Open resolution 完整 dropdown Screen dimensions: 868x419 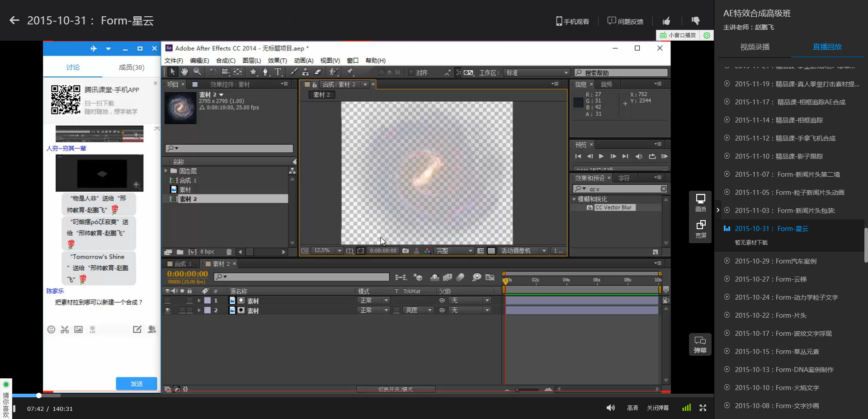454,251
